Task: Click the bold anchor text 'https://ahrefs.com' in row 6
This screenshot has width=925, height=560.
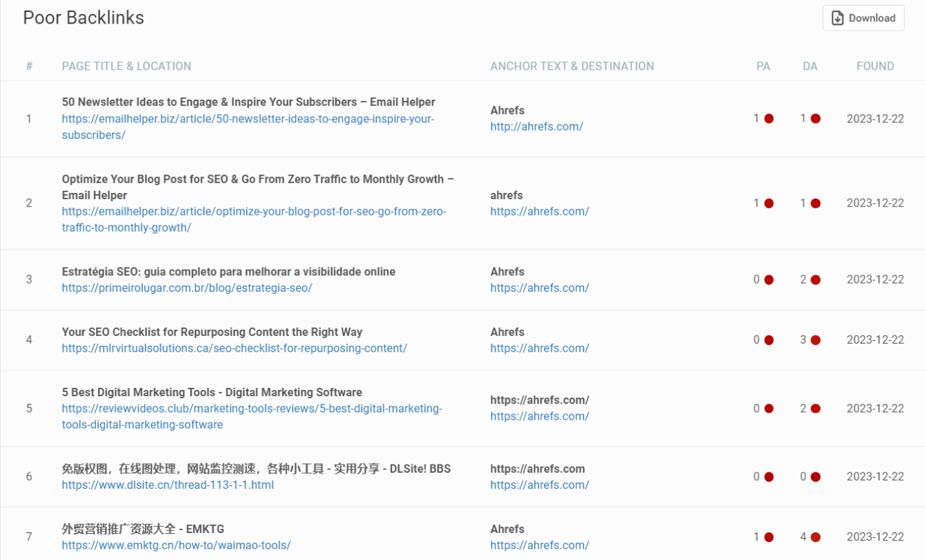Action: pyautogui.click(x=538, y=469)
